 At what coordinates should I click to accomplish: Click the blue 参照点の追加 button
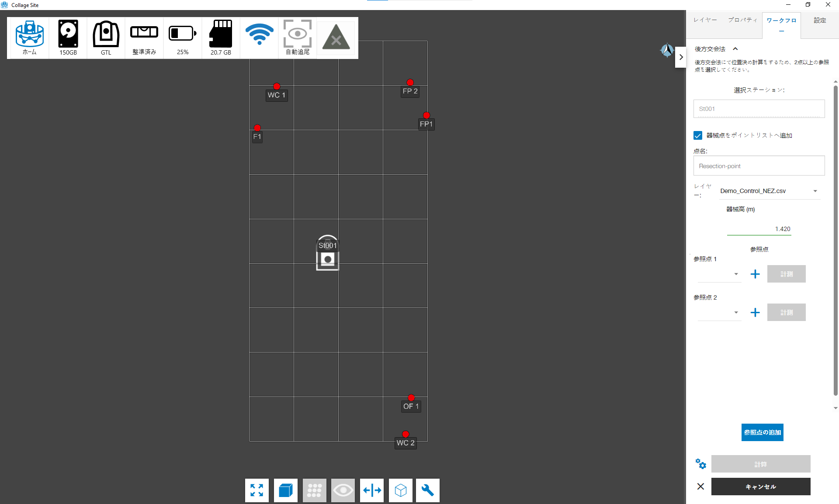coord(762,432)
